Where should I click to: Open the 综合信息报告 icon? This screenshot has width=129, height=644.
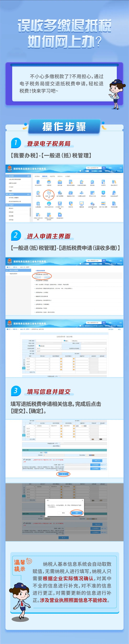[x=38, y=182]
